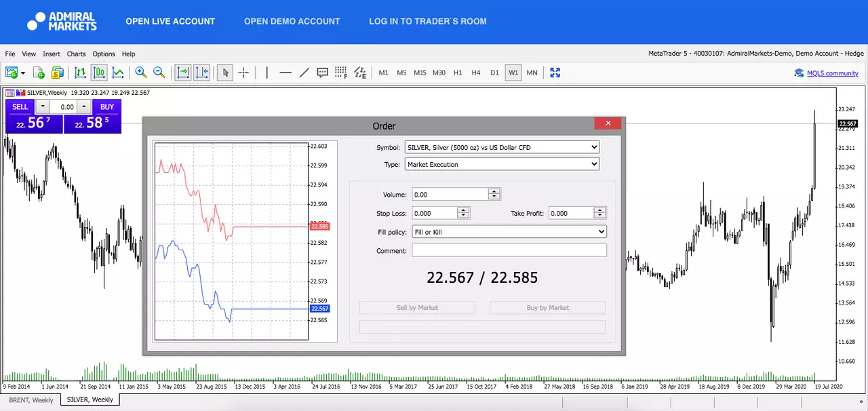The width and height of the screenshot is (868, 411).
Task: Open the Fibonacci grid objects tool
Action: coord(341,73)
